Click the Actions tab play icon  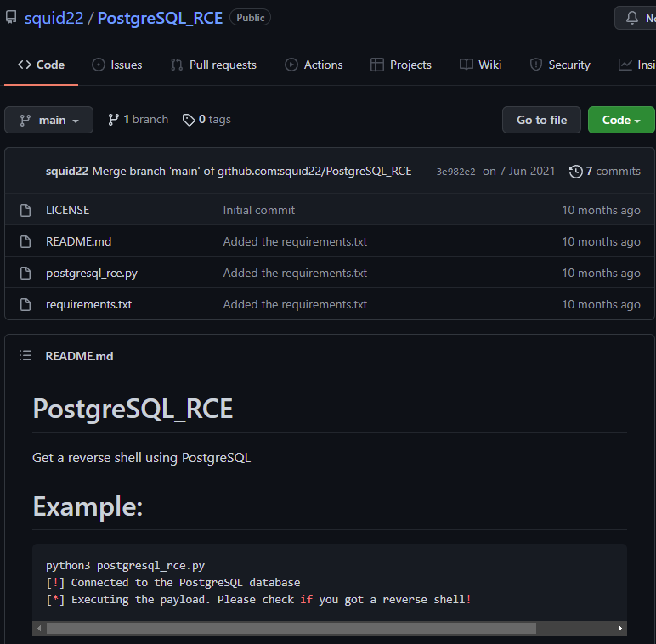[x=291, y=65]
